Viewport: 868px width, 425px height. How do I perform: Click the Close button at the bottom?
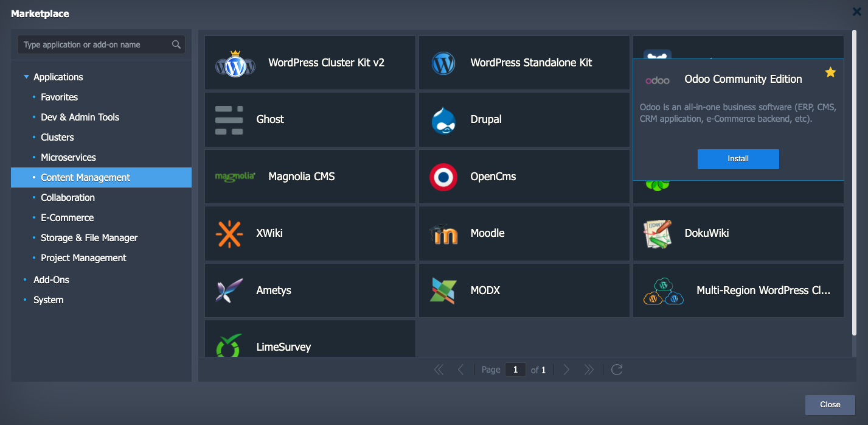830,405
